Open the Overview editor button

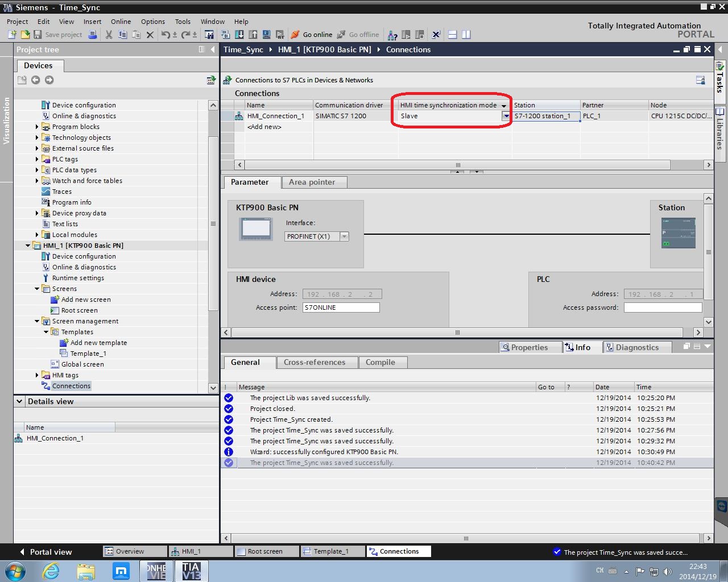pyautogui.click(x=135, y=551)
